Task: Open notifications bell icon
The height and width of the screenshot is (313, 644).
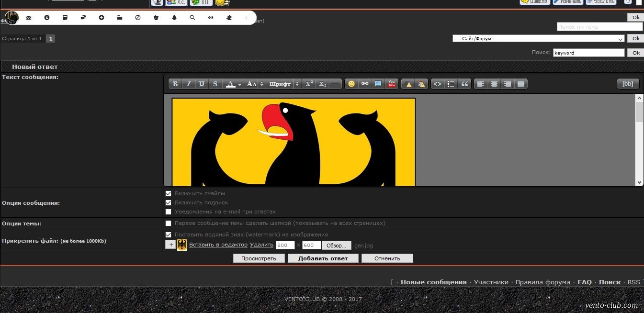Action: 174,18
